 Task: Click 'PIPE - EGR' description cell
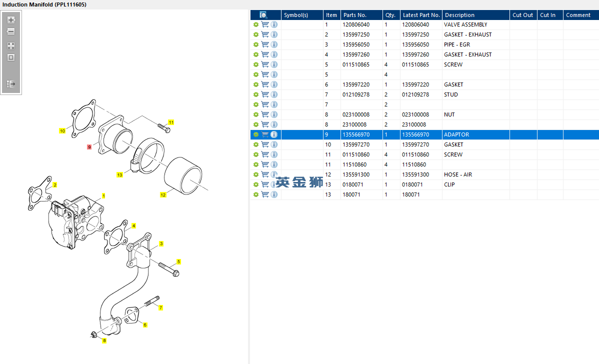coord(457,44)
